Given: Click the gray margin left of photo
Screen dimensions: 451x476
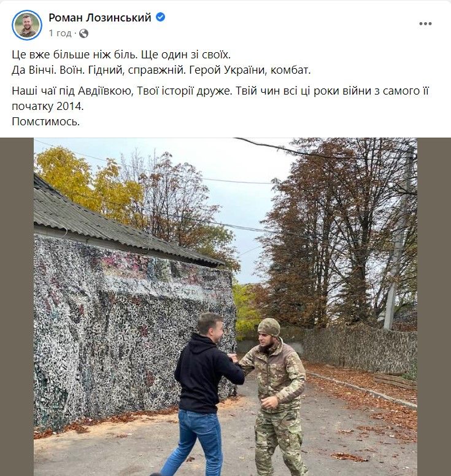Looking at the screenshot, I should click(17, 307).
